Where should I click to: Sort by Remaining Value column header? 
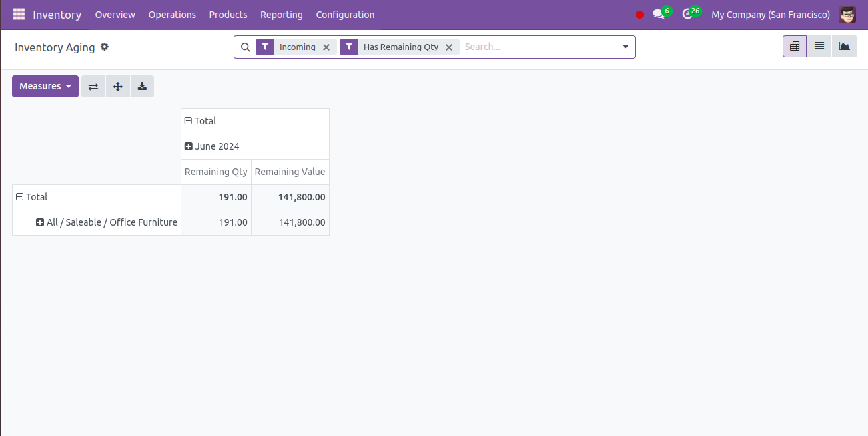(x=290, y=172)
